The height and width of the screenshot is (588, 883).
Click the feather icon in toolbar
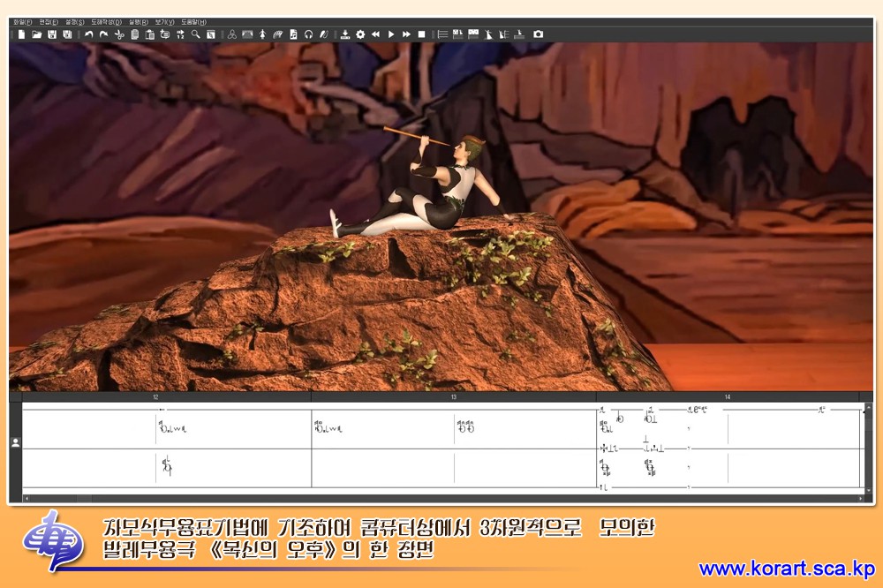[x=324, y=34]
